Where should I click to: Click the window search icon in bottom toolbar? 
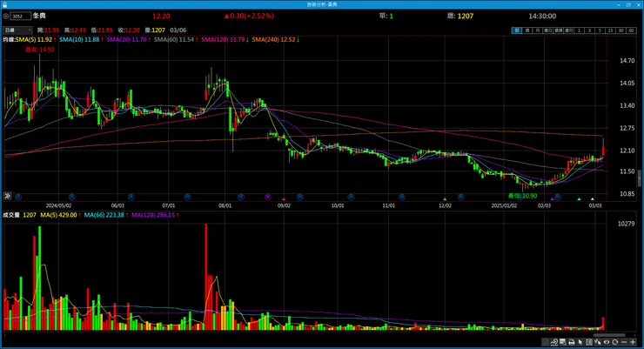(x=563, y=342)
